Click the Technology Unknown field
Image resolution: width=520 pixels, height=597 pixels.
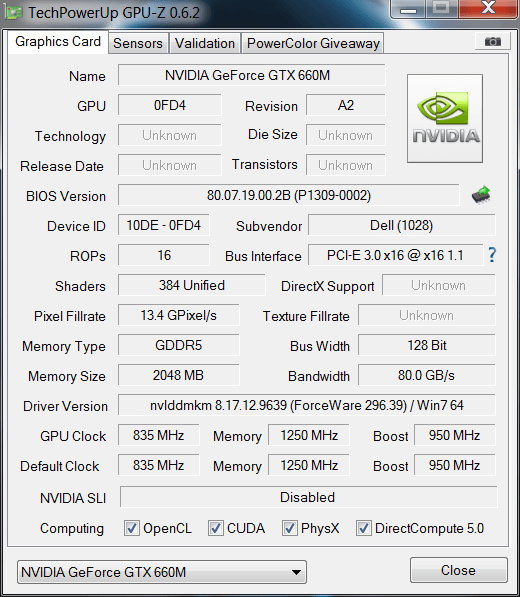pos(169,135)
